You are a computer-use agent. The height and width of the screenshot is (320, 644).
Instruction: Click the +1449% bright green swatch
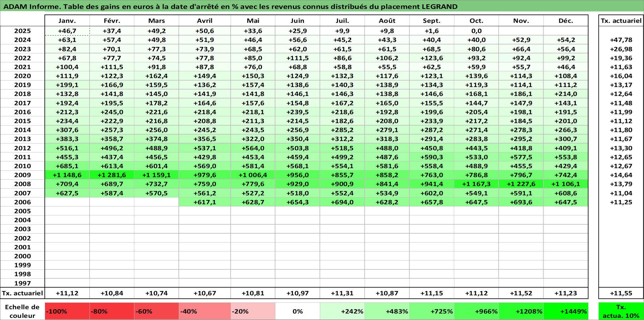(x=566, y=311)
